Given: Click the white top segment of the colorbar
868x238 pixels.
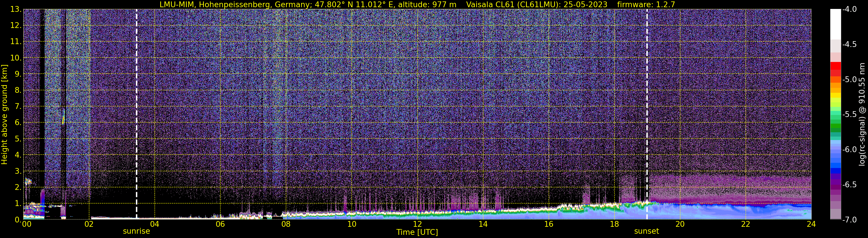Looking at the screenshot, I should point(835,24).
